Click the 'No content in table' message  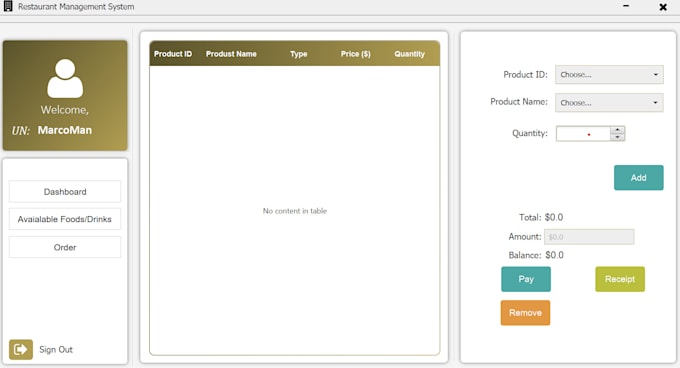pyautogui.click(x=295, y=211)
